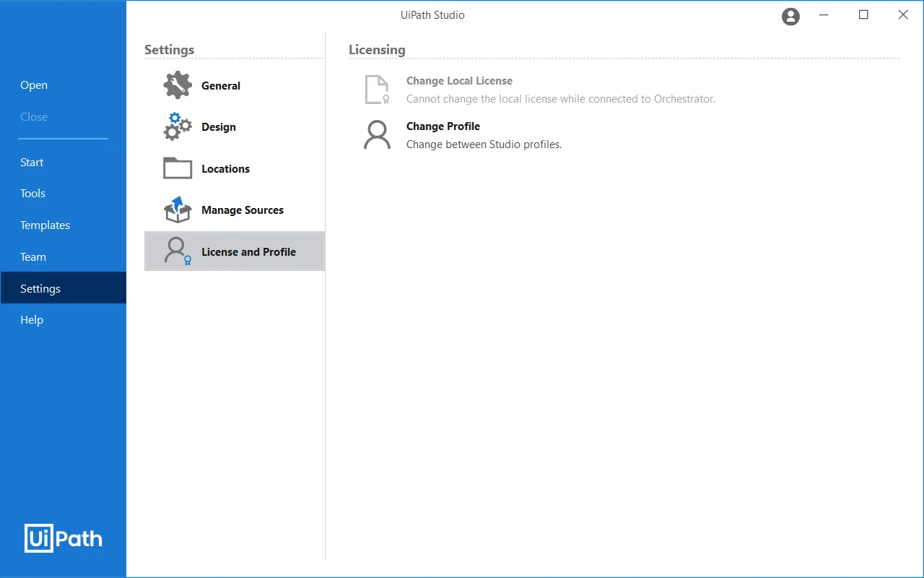Image resolution: width=924 pixels, height=578 pixels.
Task: Click the Licensing section heading
Action: 377,50
